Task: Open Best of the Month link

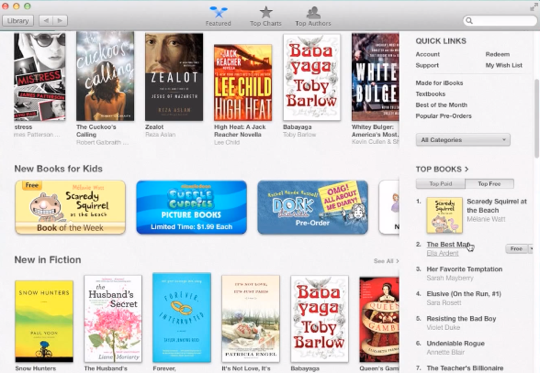Action: [x=441, y=105]
